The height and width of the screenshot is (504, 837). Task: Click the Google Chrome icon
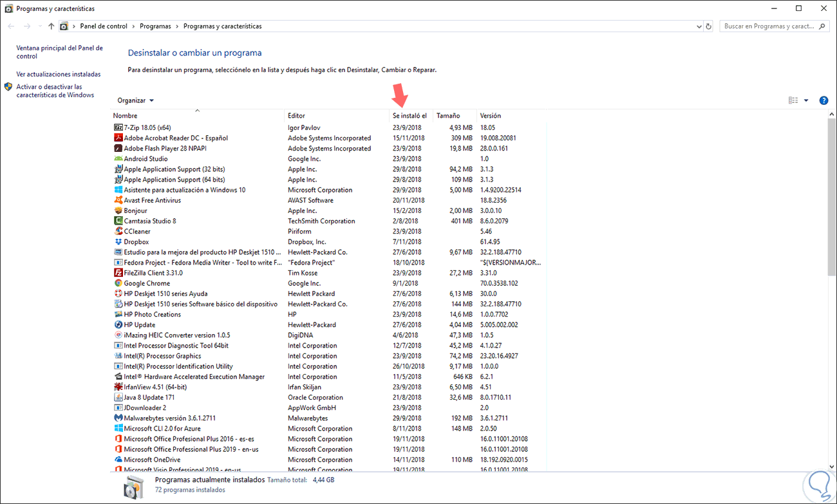pyautogui.click(x=118, y=283)
